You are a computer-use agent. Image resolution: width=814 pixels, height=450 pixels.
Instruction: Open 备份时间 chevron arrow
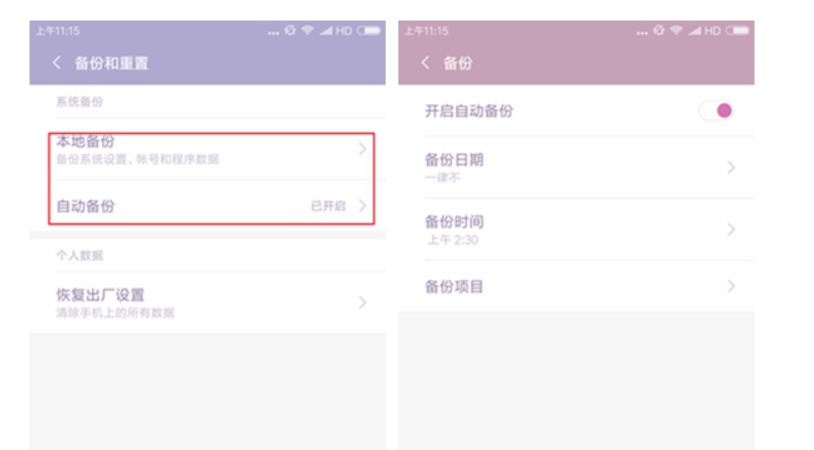click(x=731, y=229)
